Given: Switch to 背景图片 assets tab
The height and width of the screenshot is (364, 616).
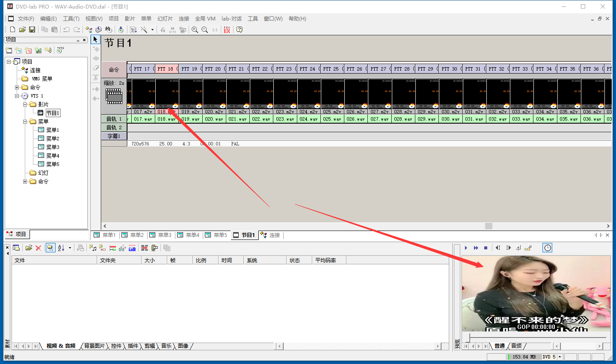Looking at the screenshot, I should click(94, 346).
